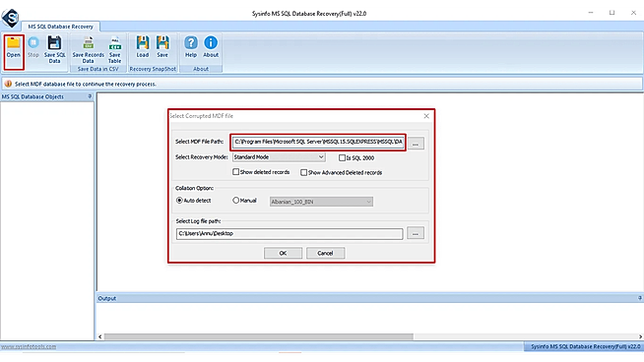Open the About info icon
The image size is (644, 362).
[x=211, y=42]
